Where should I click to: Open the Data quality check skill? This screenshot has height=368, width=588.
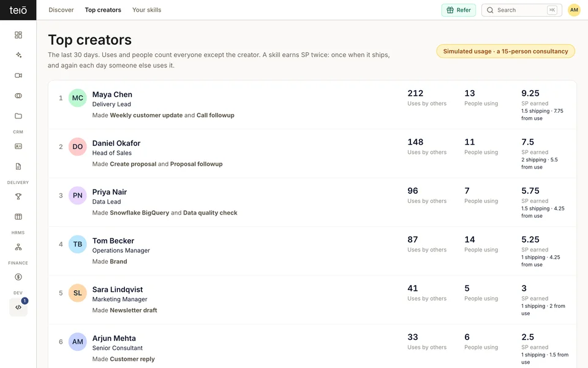coord(210,213)
